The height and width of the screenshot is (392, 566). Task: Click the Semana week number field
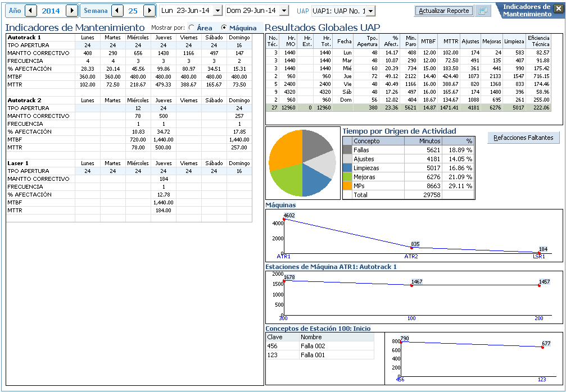click(133, 11)
